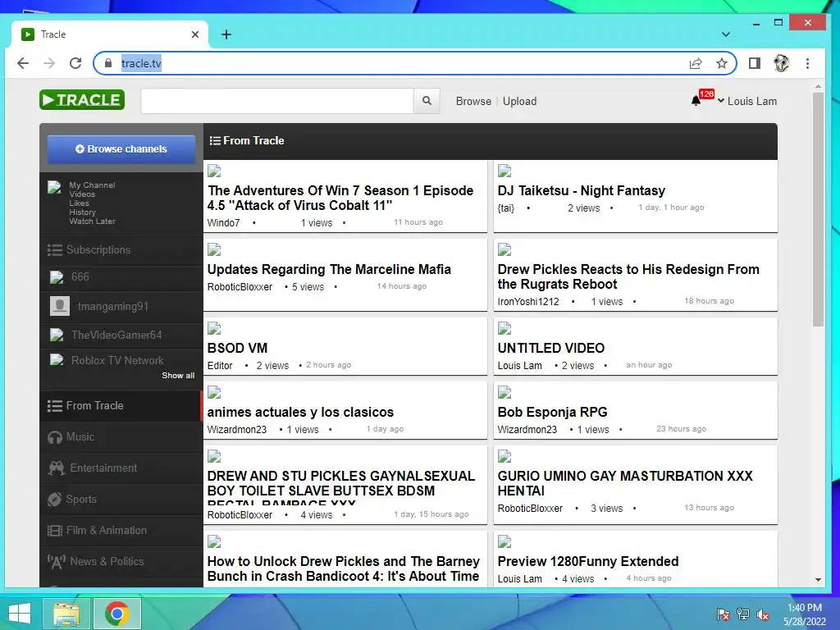Open the Chrome profile avatar

[x=781, y=63]
